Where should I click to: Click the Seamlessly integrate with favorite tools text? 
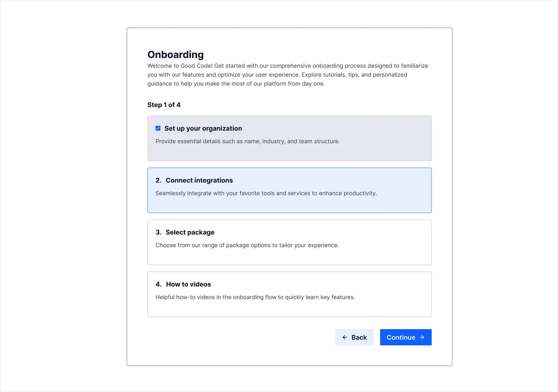tap(266, 193)
